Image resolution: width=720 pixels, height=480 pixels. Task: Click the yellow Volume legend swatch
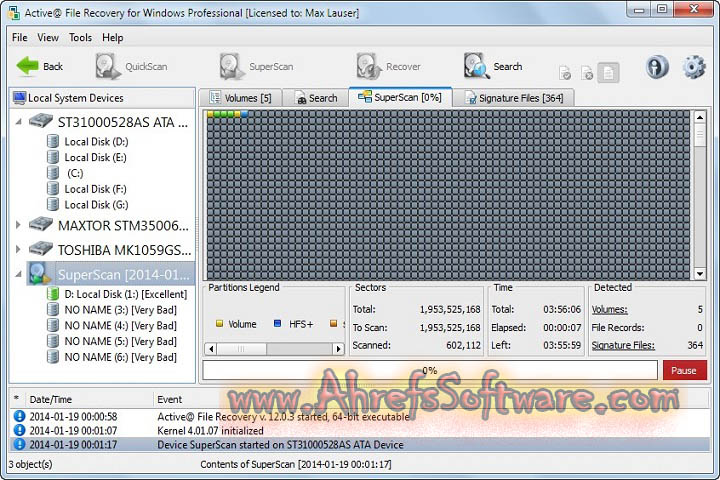[x=219, y=324]
